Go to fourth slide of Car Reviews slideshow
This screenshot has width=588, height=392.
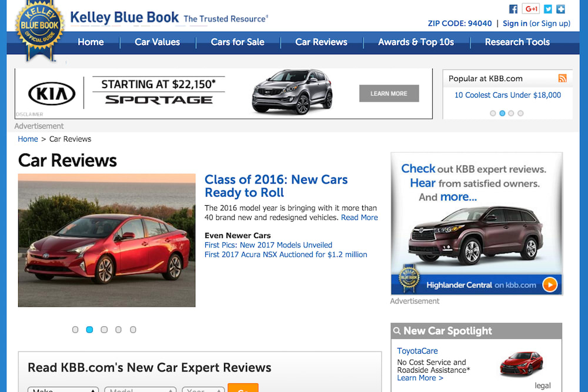[119, 330]
